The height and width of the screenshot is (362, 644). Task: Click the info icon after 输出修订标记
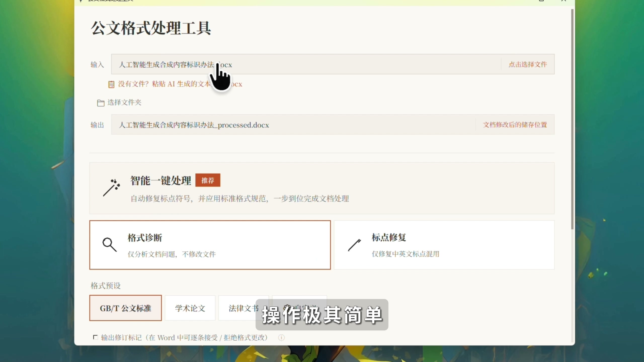point(281,338)
